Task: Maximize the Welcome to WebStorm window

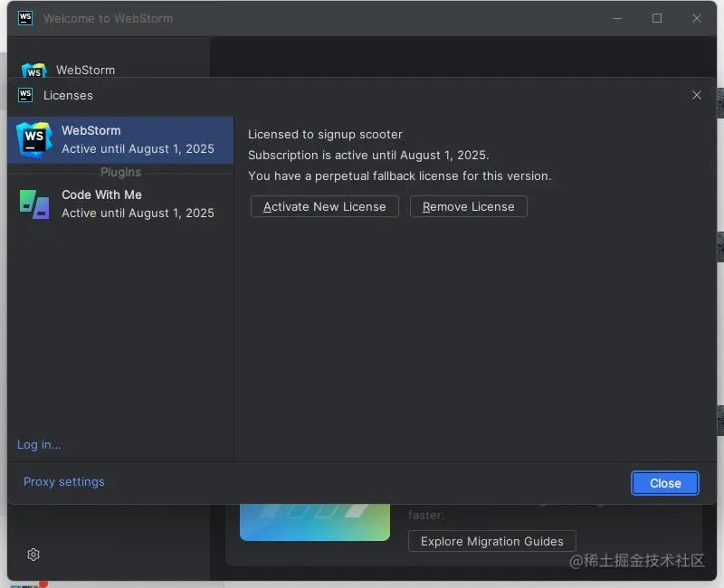Action: click(657, 18)
